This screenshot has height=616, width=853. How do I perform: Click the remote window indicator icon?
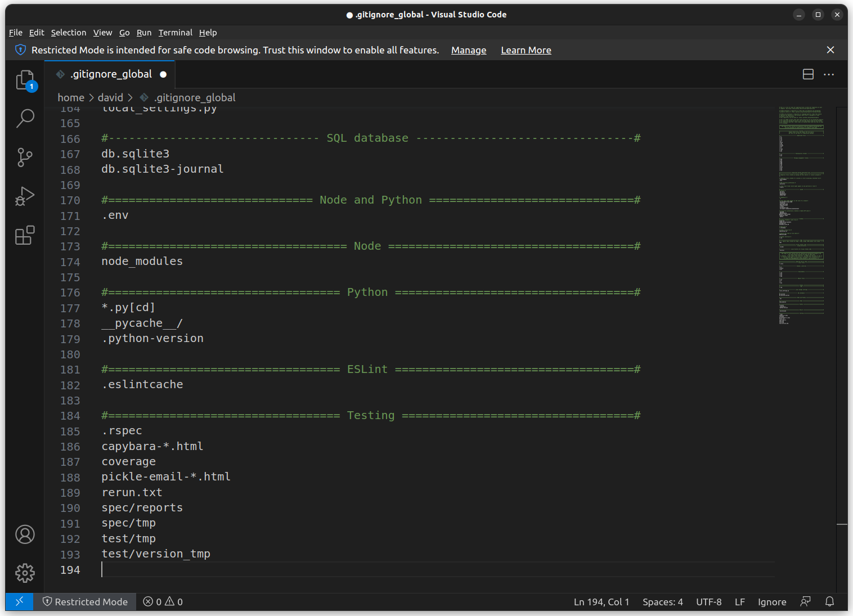coord(19,601)
